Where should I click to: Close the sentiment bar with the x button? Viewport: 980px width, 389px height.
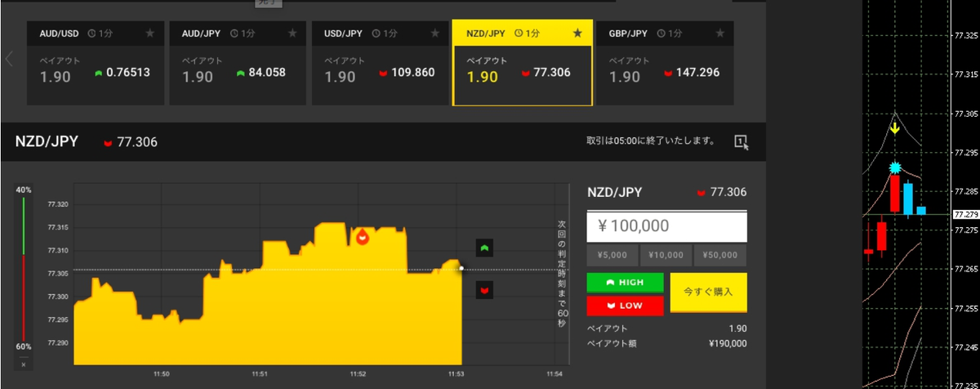coord(24,364)
